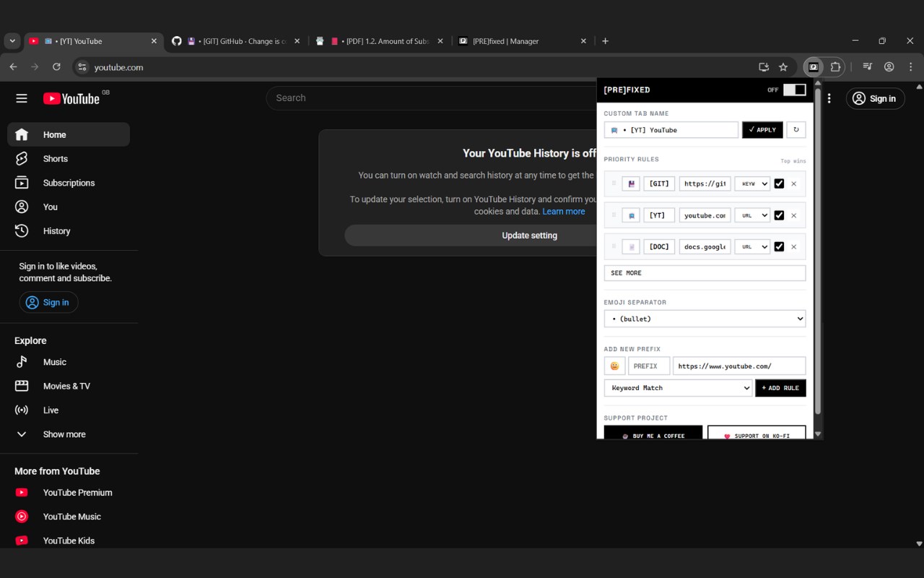Change the [GIT] rule emoji icon
This screenshot has height=578, width=924.
[x=632, y=184]
